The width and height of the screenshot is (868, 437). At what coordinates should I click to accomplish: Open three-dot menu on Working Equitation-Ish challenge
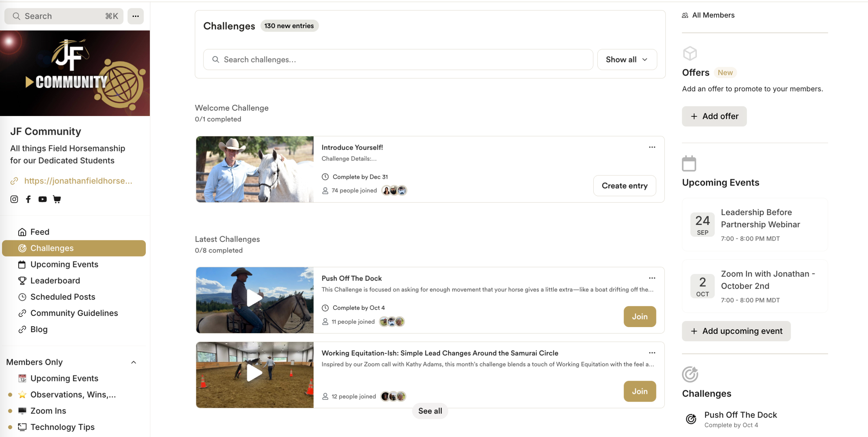tap(652, 353)
